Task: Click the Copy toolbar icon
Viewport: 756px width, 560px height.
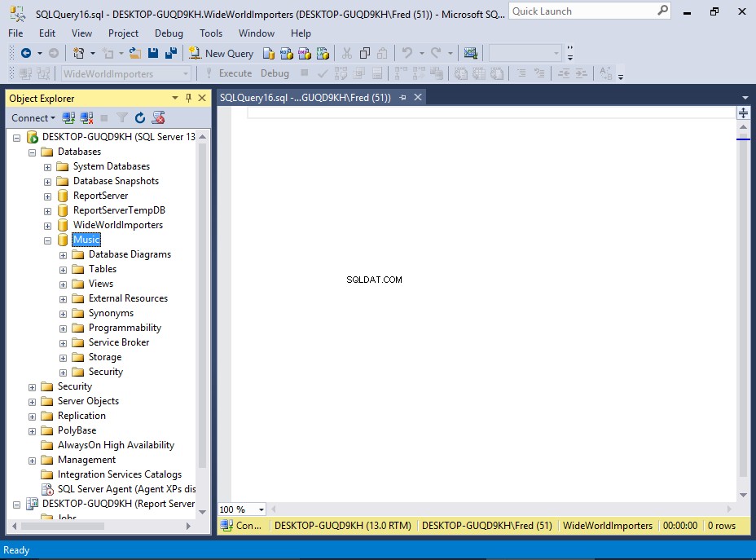Action: pos(365,53)
